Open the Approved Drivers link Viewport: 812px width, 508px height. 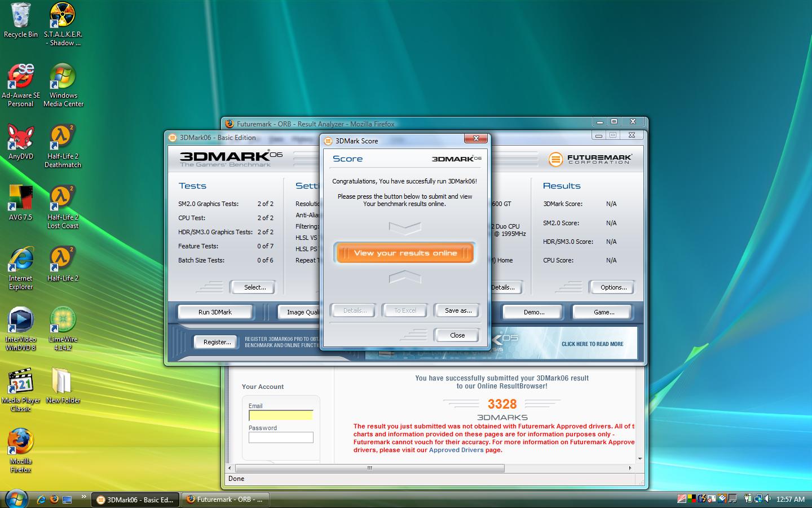point(456,450)
